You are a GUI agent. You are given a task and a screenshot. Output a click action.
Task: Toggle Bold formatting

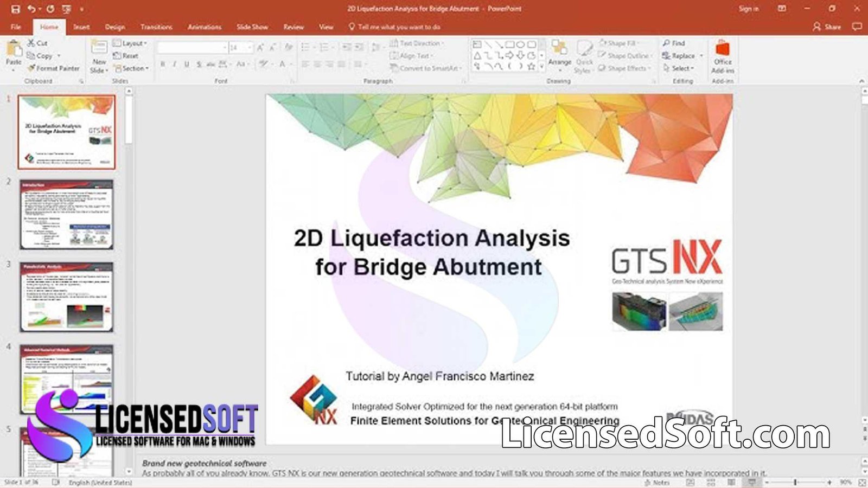(163, 64)
